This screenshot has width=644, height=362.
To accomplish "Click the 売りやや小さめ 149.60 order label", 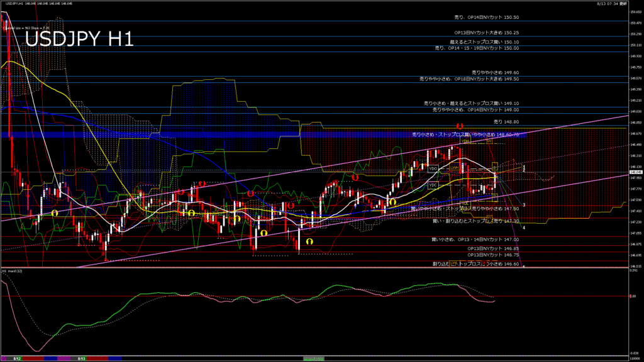I will tap(495, 72).
